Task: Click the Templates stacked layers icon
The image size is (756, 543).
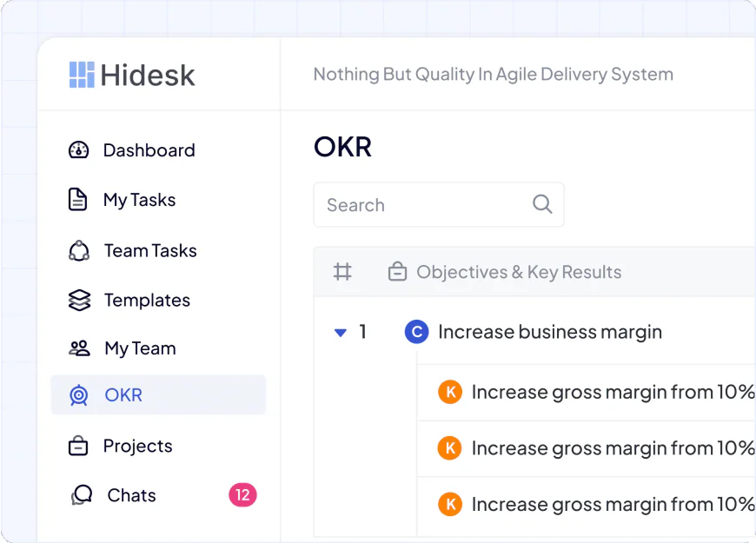Action: point(79,299)
